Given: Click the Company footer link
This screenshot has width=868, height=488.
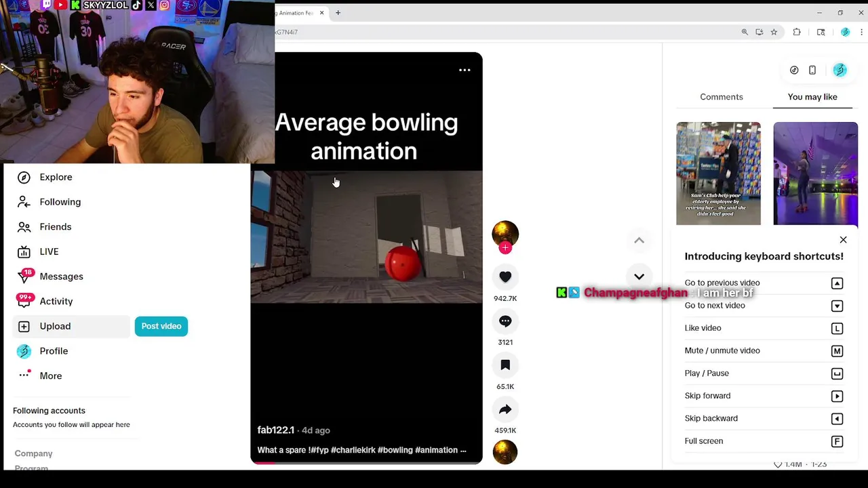Looking at the screenshot, I should (x=33, y=453).
